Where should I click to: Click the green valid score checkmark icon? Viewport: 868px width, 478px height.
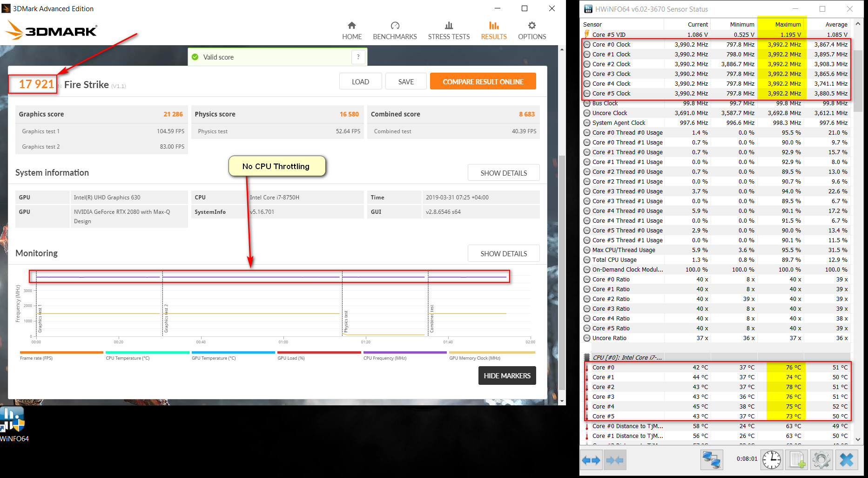click(x=195, y=57)
